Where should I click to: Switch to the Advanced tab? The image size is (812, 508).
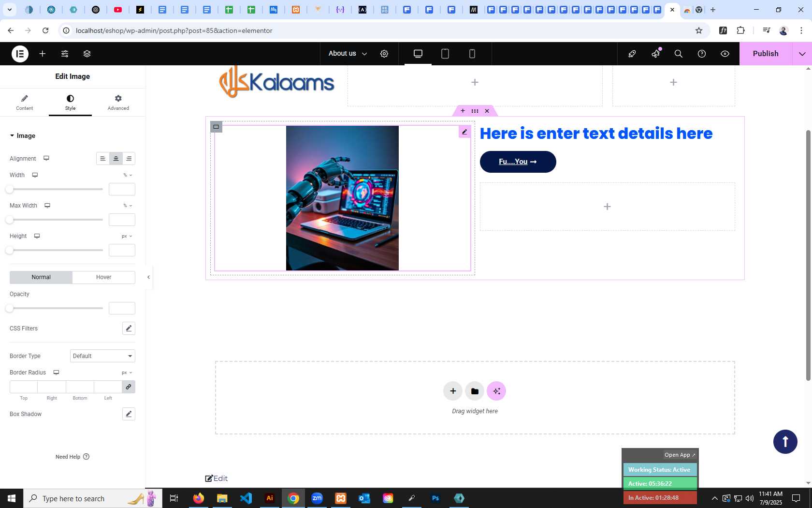click(x=118, y=102)
